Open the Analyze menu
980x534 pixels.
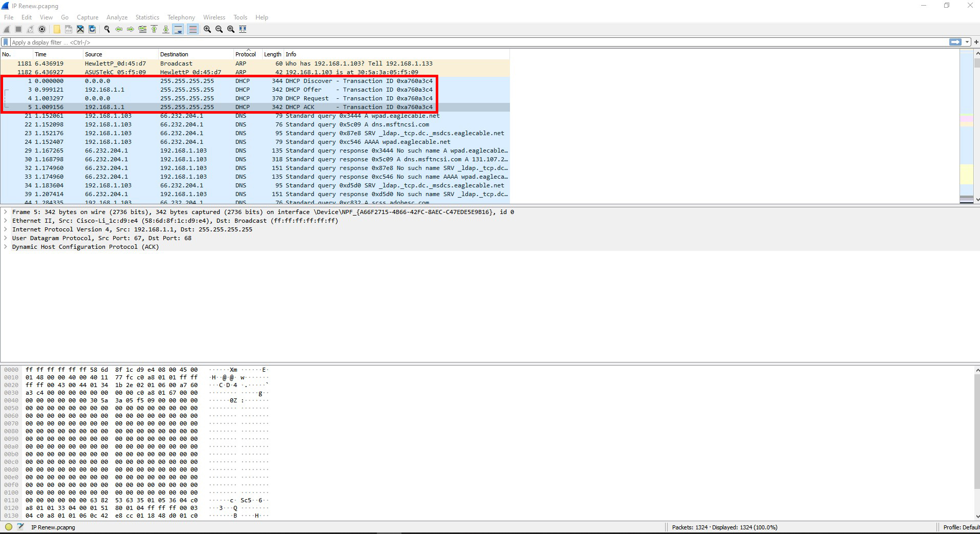[x=117, y=17]
